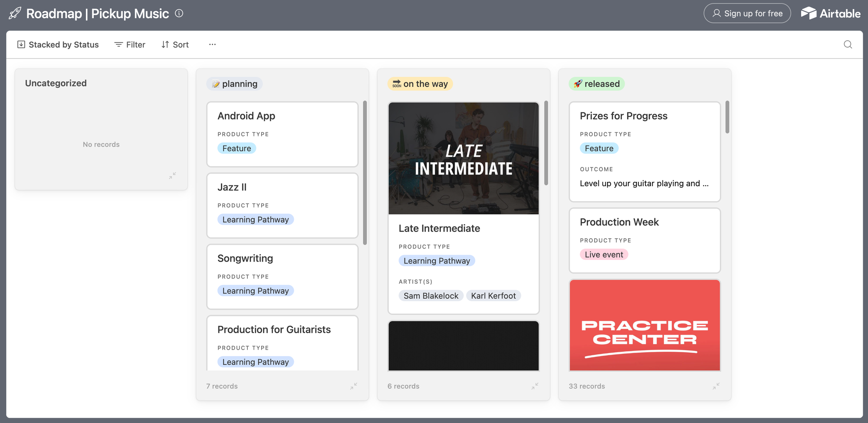
Task: Click the more options ellipsis in toolbar
Action: [212, 44]
